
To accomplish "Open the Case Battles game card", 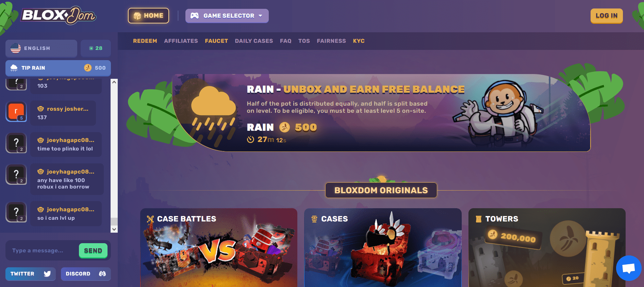I will (x=219, y=248).
